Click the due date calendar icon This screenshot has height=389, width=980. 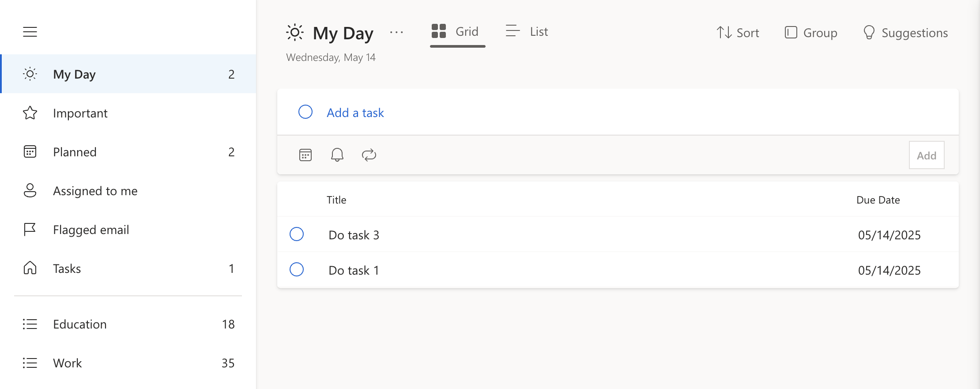305,155
